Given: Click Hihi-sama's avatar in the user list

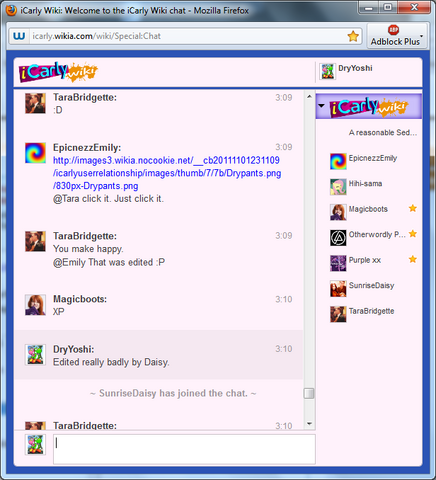Looking at the screenshot, I should click(x=338, y=187).
